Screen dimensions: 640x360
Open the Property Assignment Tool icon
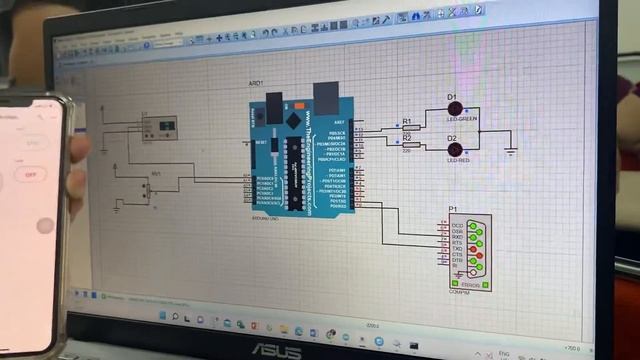pyautogui.click(x=427, y=15)
